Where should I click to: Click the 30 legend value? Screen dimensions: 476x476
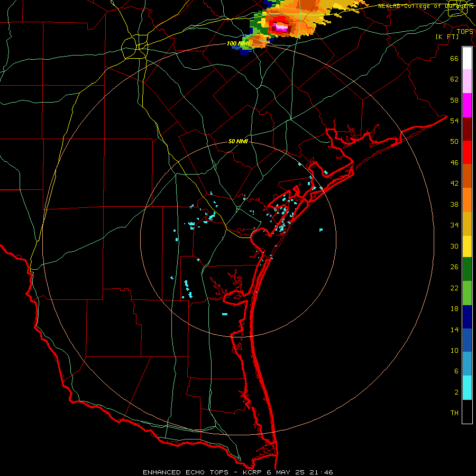point(454,246)
